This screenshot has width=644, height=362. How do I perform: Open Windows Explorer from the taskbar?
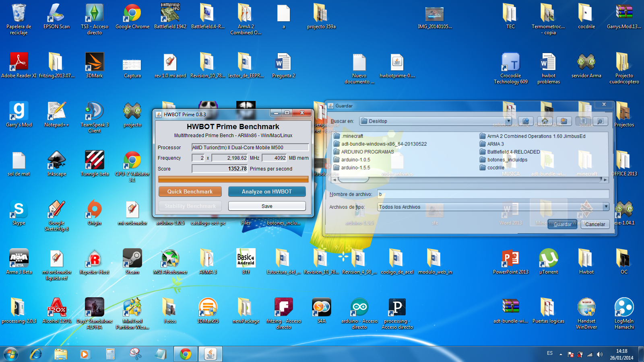coord(61,354)
